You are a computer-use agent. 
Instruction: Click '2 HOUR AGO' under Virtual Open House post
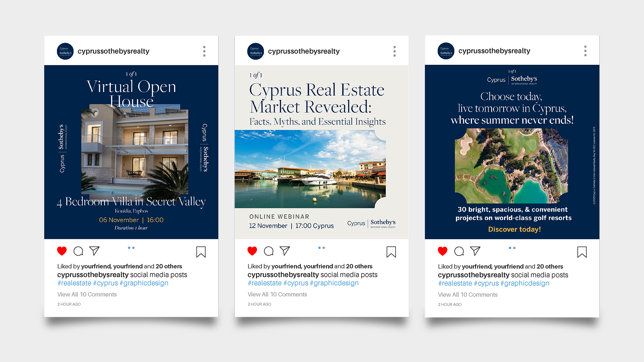tap(69, 305)
